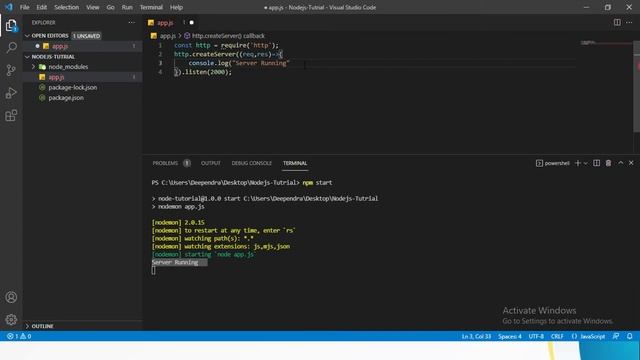The height and width of the screenshot is (360, 640).
Task: Maximize the panel size with caret icon
Action: [x=620, y=163]
